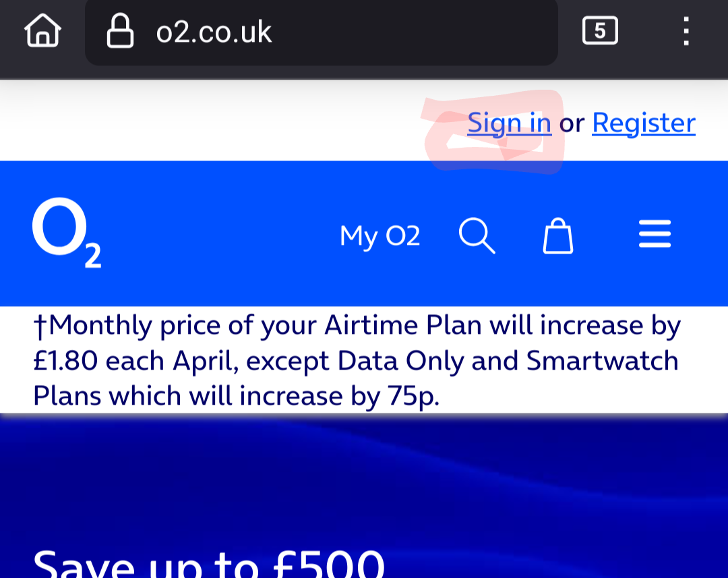The image size is (728, 578).
Task: Open the browser tab switcher showing 5
Action: click(x=599, y=30)
